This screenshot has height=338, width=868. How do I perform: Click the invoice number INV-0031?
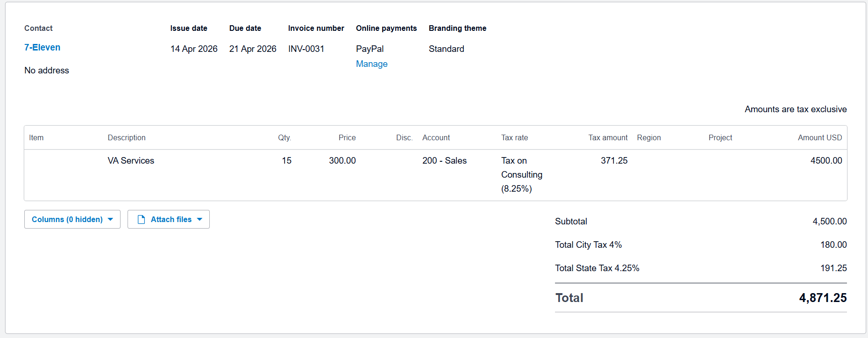[306, 49]
